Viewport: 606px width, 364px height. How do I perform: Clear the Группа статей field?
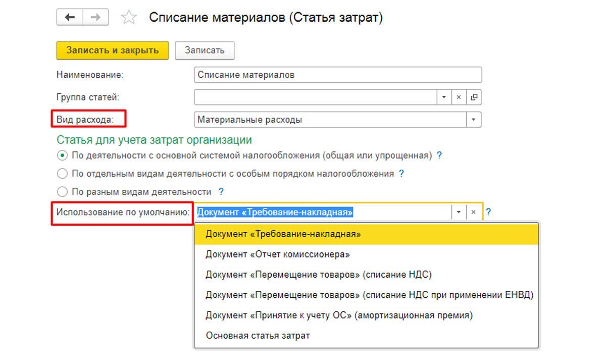(x=459, y=97)
